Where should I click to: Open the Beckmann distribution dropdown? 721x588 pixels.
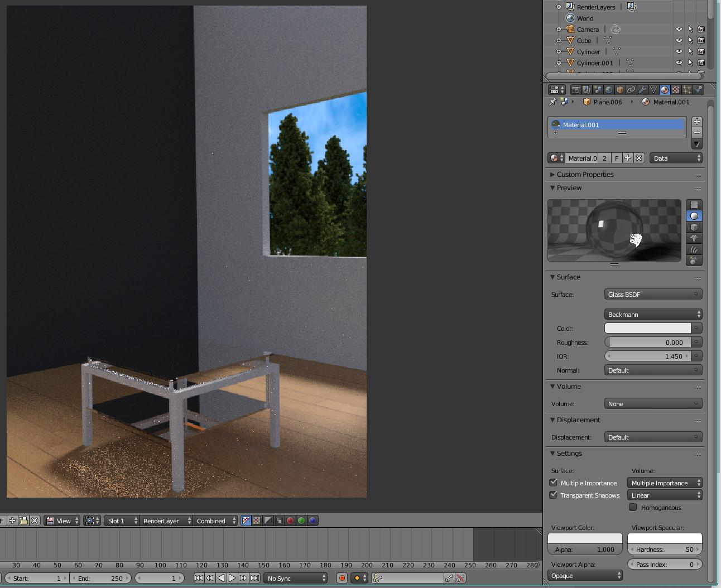[652, 314]
